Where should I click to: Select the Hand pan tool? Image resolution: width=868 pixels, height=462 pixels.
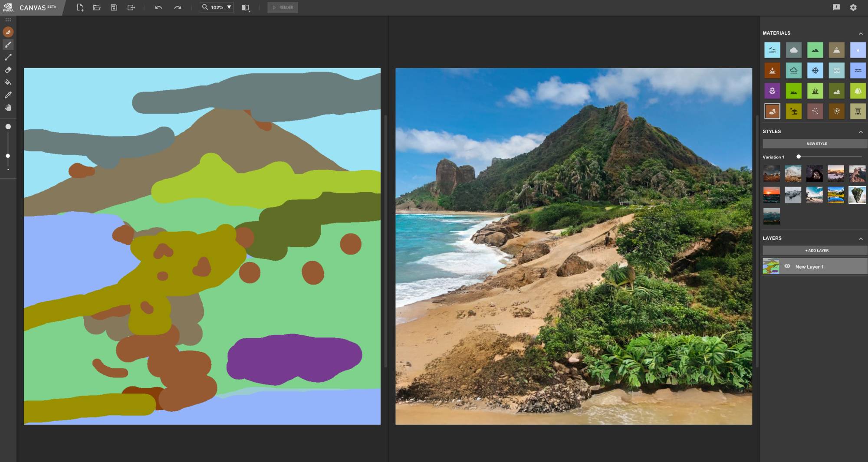coord(7,108)
